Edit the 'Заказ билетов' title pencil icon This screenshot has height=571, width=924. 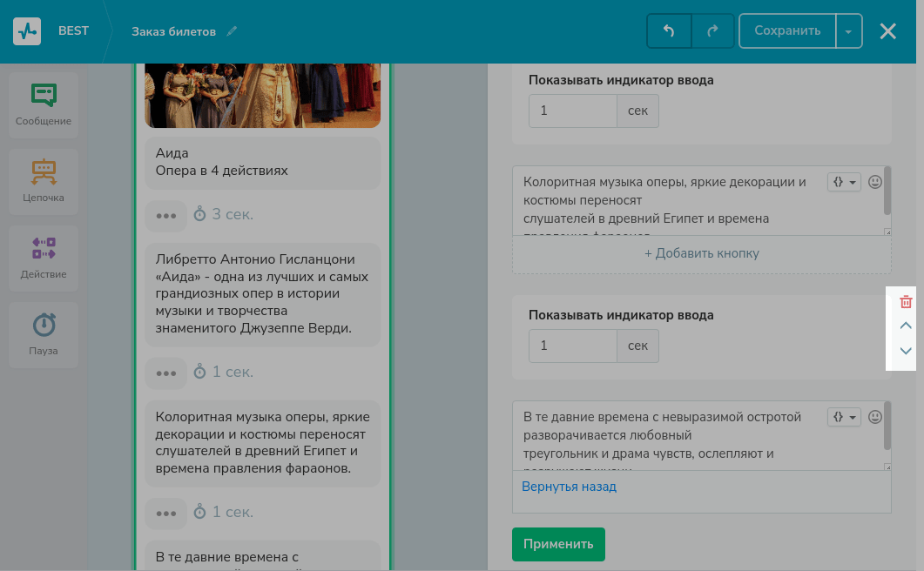pyautogui.click(x=232, y=31)
